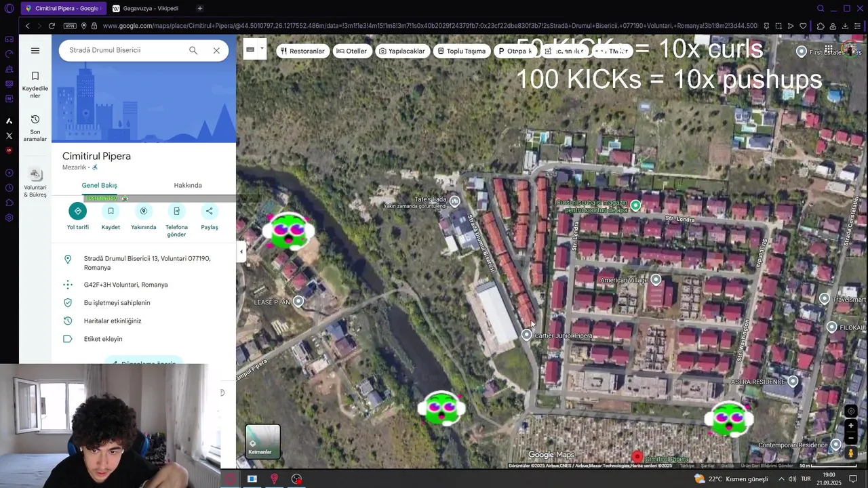Click Bu işletmeyi sahiplenin link
Viewport: 868px width, 488px height.
coord(144,303)
